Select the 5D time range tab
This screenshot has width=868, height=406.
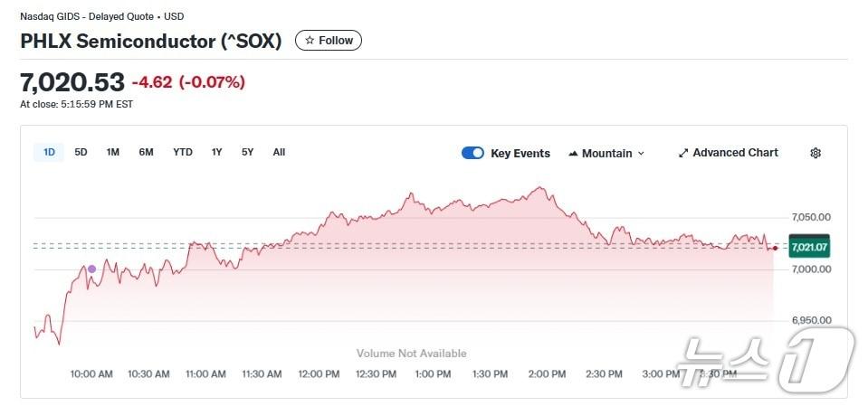click(81, 152)
